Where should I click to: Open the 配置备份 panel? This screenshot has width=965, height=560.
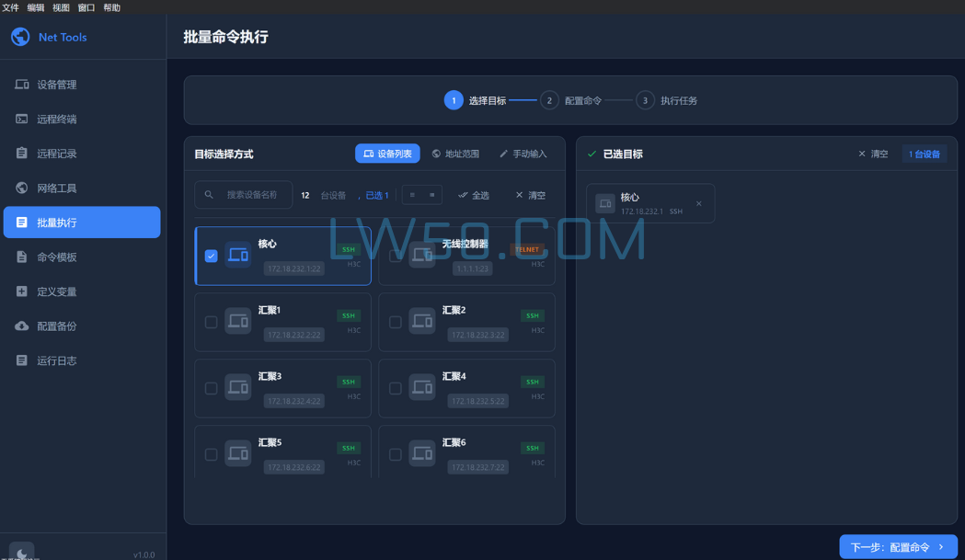[x=81, y=325]
